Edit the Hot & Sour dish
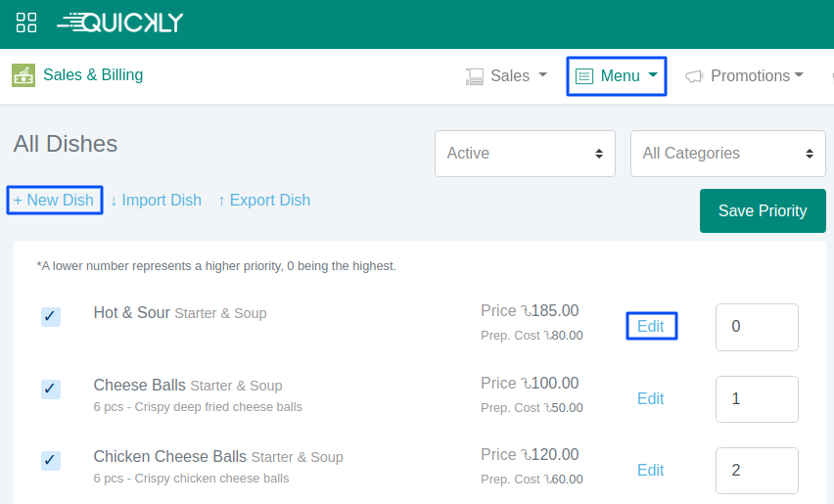The width and height of the screenshot is (834, 504). (x=651, y=327)
